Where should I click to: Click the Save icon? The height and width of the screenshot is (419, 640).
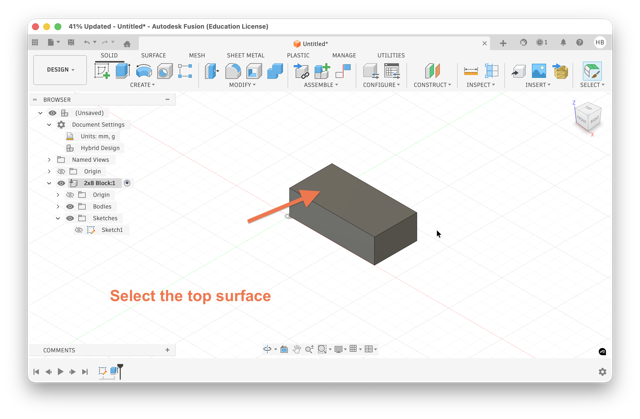pos(71,42)
